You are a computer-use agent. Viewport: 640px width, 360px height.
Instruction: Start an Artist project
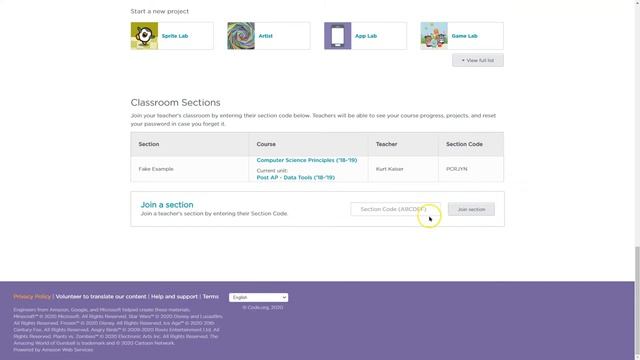click(265, 36)
